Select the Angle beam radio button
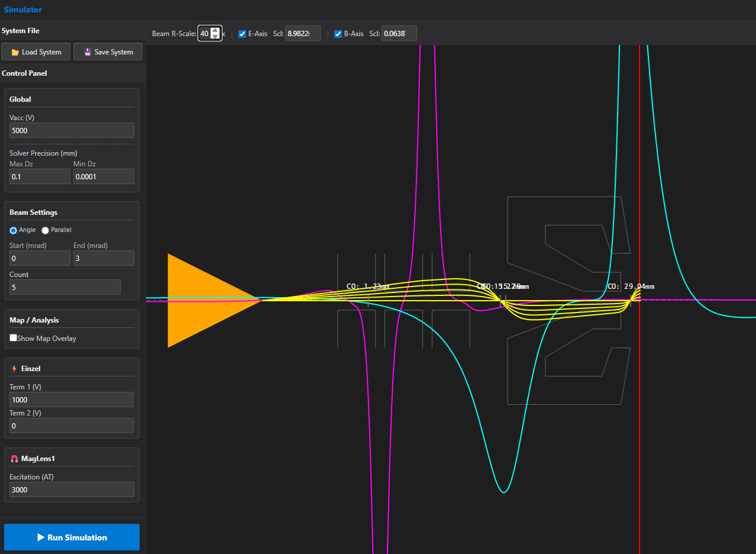The height and width of the screenshot is (554, 756). [x=13, y=230]
